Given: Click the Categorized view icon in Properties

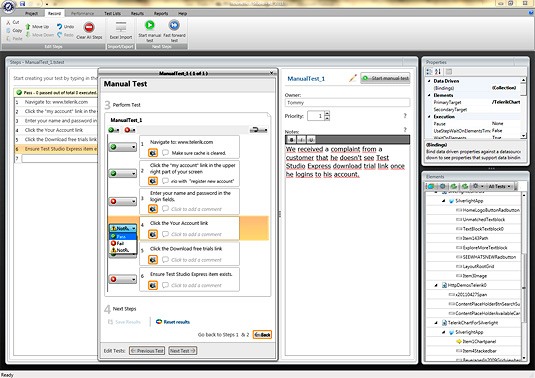Looking at the screenshot, I should tap(429, 72).
